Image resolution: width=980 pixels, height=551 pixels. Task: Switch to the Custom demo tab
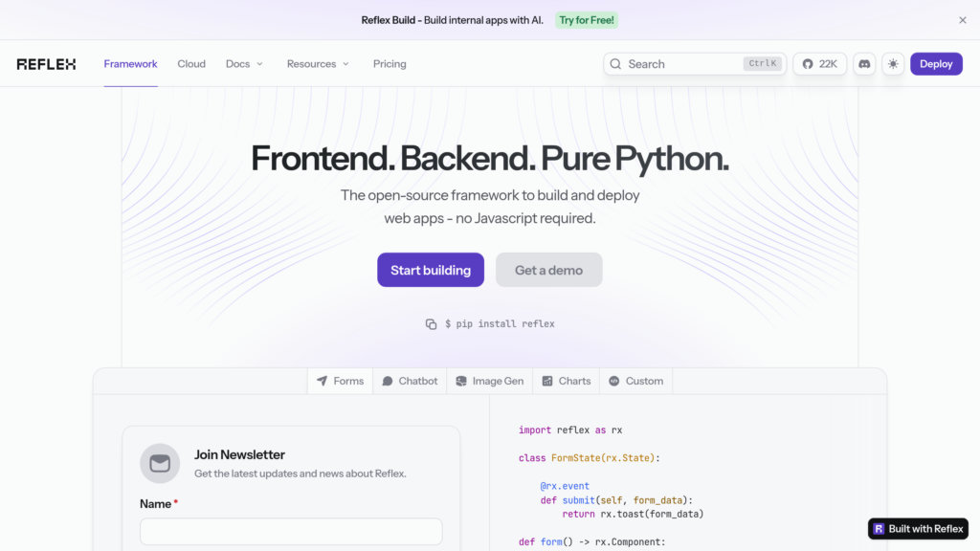click(636, 381)
